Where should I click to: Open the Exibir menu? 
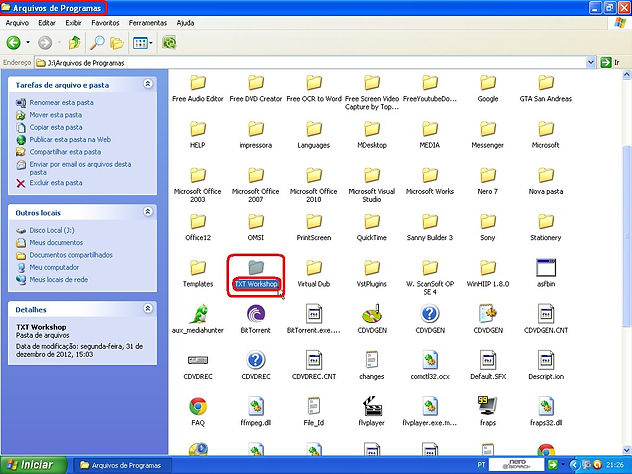coord(73,23)
